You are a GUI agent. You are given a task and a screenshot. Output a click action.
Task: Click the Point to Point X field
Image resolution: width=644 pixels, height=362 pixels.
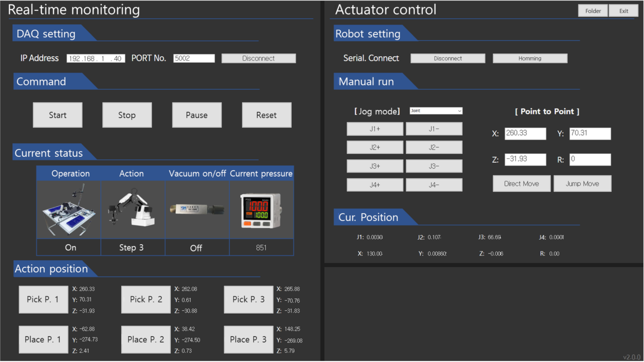(x=525, y=134)
